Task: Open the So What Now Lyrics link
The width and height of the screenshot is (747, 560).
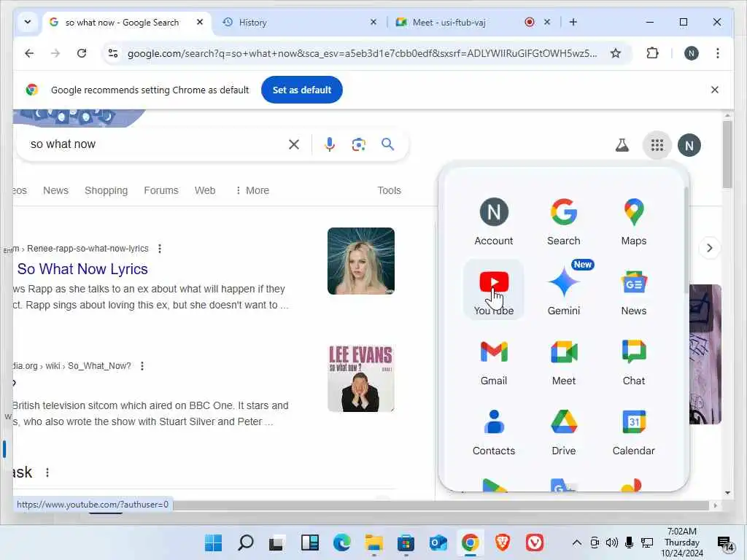Action: point(82,269)
